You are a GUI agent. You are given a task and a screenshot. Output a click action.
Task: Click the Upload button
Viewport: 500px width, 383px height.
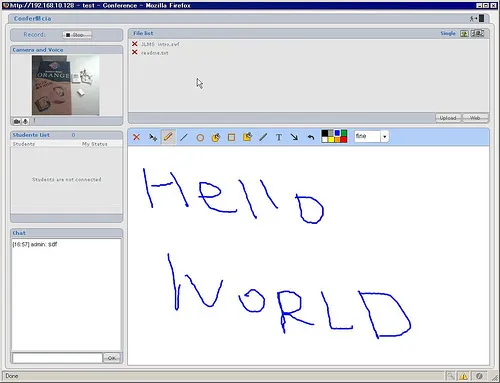click(x=448, y=118)
